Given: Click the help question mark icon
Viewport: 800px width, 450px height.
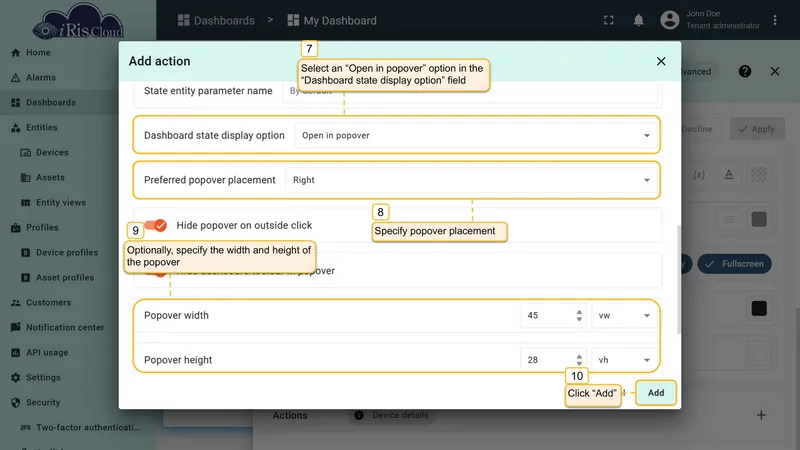Looking at the screenshot, I should (744, 71).
